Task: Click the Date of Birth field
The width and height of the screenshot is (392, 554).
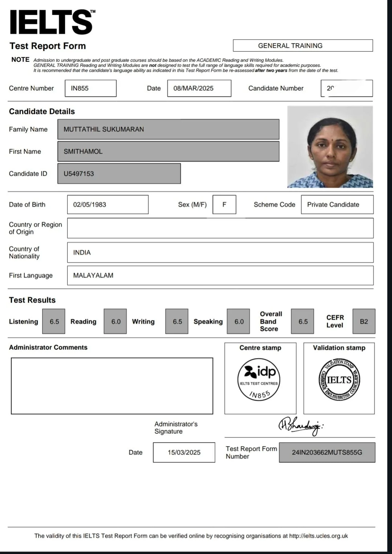Action: tap(108, 204)
